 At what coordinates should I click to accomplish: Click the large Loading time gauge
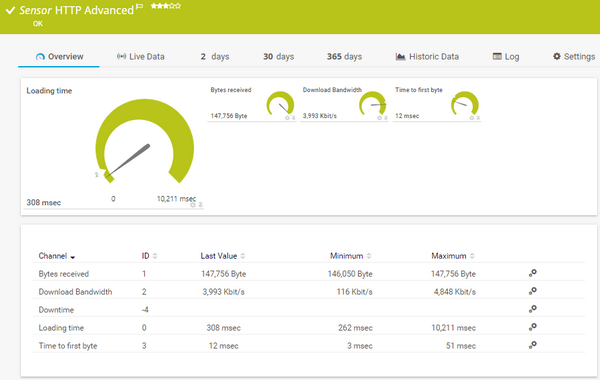(x=144, y=141)
